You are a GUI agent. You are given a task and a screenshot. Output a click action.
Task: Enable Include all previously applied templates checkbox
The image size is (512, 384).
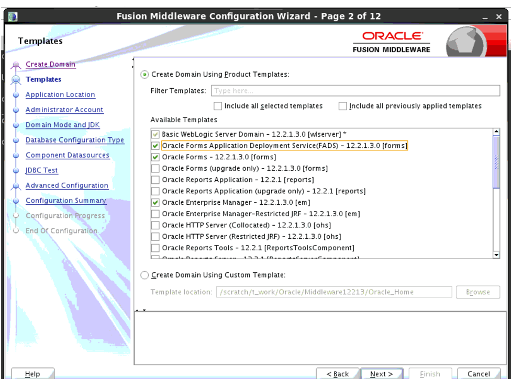[x=343, y=106]
